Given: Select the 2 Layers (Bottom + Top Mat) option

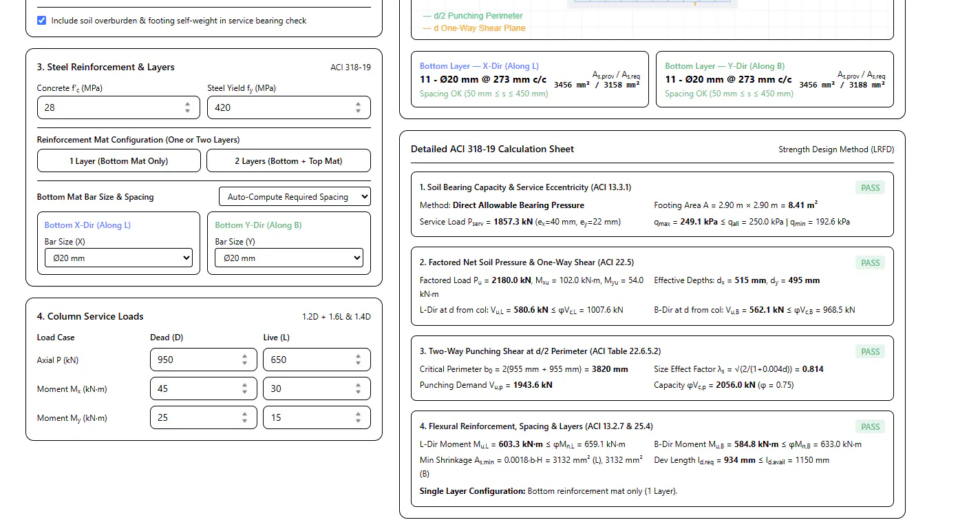Looking at the screenshot, I should click(288, 160).
